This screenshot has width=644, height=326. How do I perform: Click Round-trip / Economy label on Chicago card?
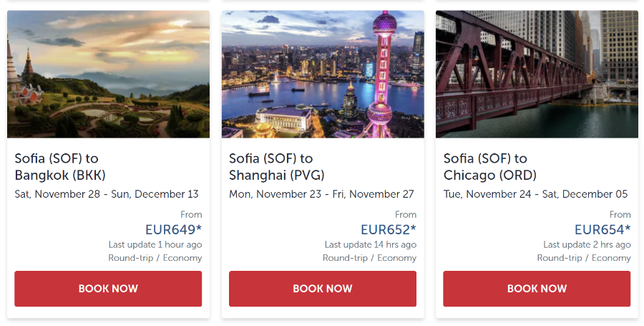tap(584, 258)
